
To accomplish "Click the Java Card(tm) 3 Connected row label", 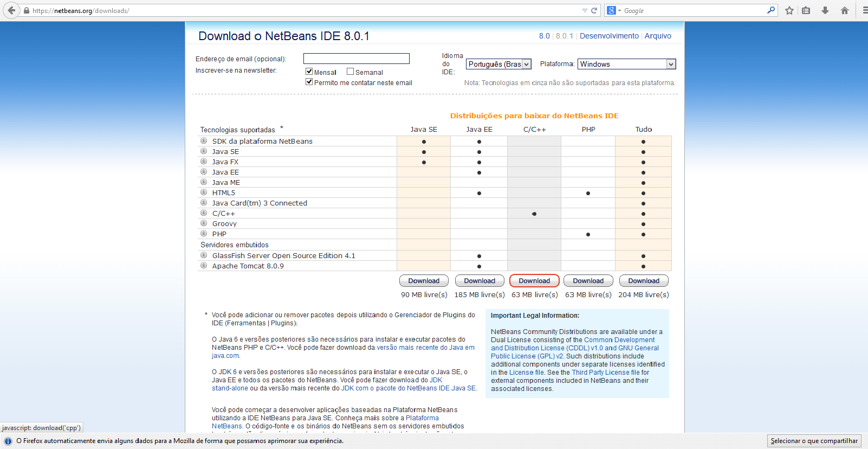I will coord(260,203).
